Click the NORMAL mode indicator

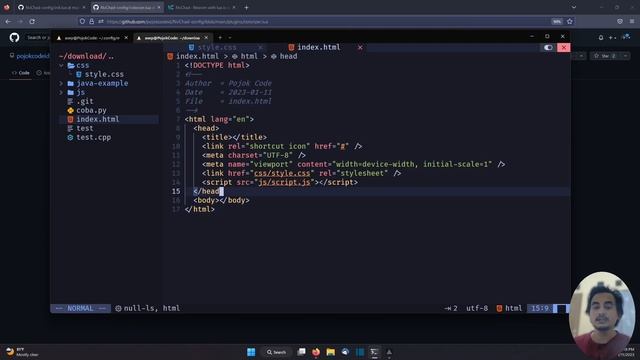pyautogui.click(x=80, y=308)
